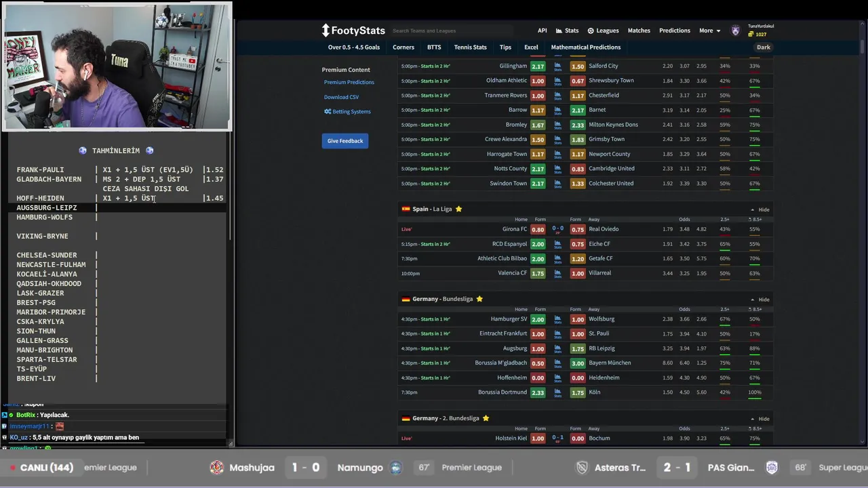
Task: Click the Mashujaa 1 - 0 ticker score
Action: coord(306,468)
